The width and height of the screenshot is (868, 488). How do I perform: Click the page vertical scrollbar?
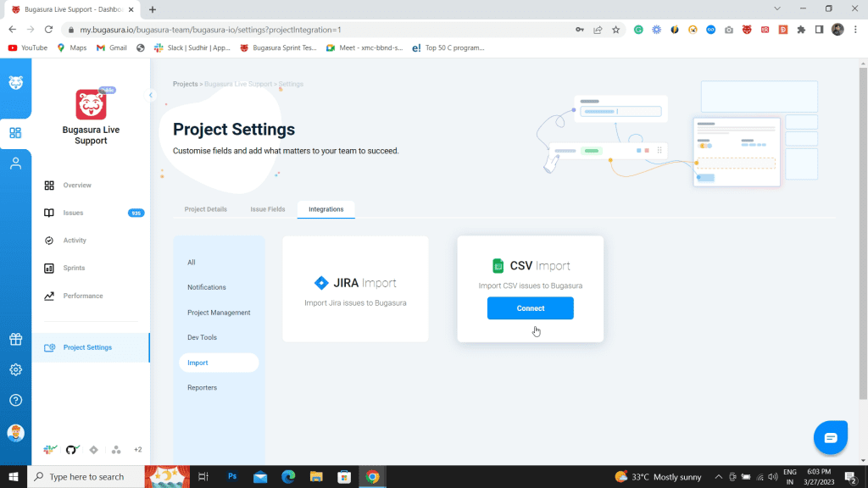tap(863, 232)
